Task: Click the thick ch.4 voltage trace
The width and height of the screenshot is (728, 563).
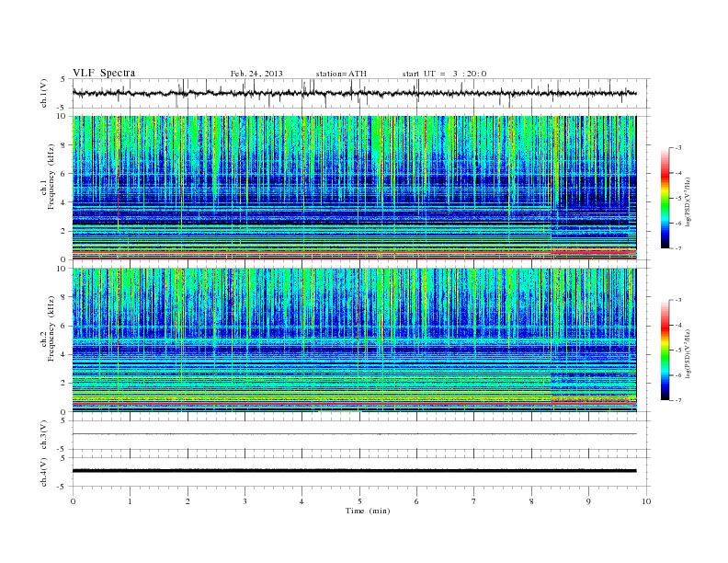Action: (354, 471)
